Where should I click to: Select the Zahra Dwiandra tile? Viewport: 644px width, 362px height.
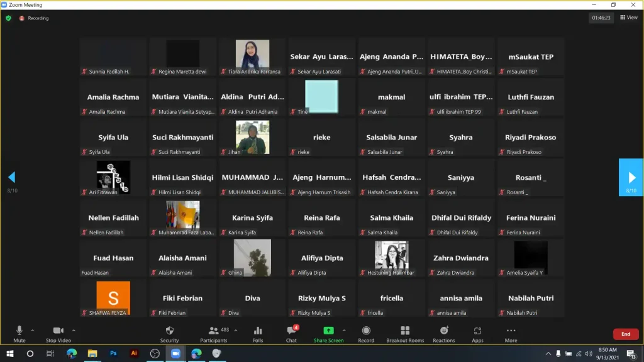pos(461,258)
